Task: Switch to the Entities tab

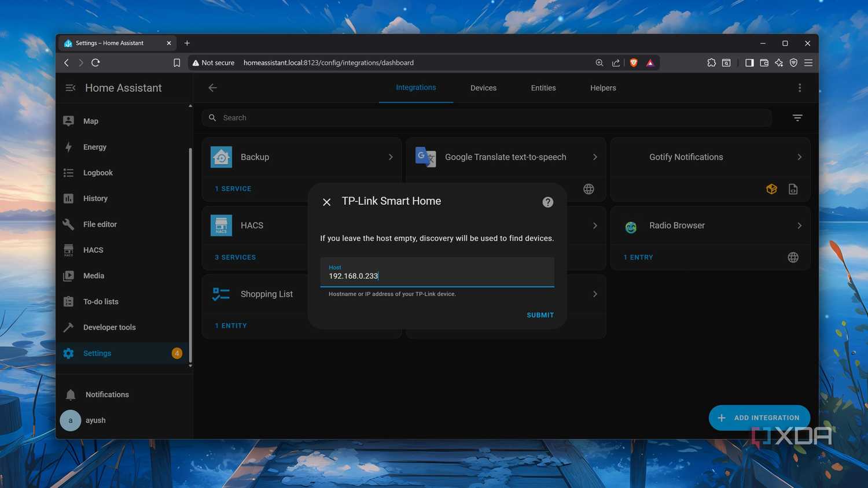Action: coord(543,88)
